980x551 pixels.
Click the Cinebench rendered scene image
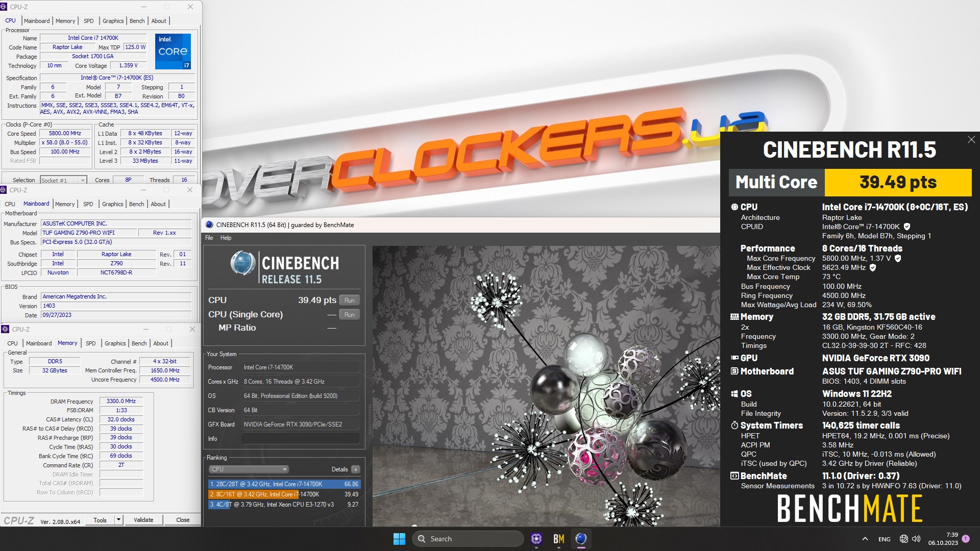[x=546, y=386]
